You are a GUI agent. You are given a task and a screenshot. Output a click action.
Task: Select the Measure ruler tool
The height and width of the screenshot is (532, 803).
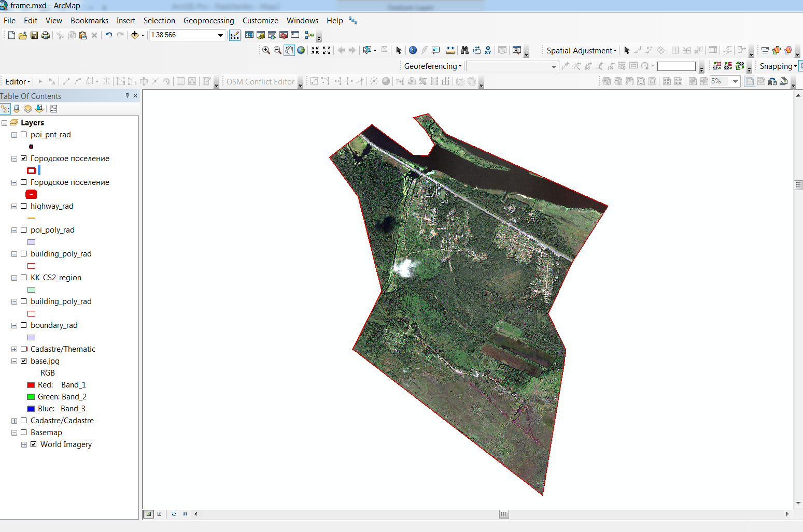450,50
